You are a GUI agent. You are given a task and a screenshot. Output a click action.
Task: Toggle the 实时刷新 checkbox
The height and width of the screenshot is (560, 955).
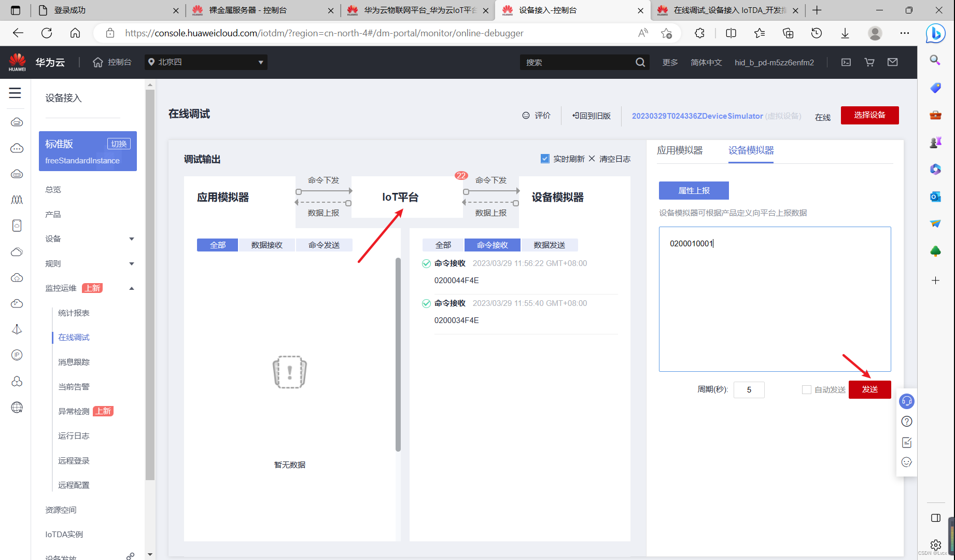point(545,159)
